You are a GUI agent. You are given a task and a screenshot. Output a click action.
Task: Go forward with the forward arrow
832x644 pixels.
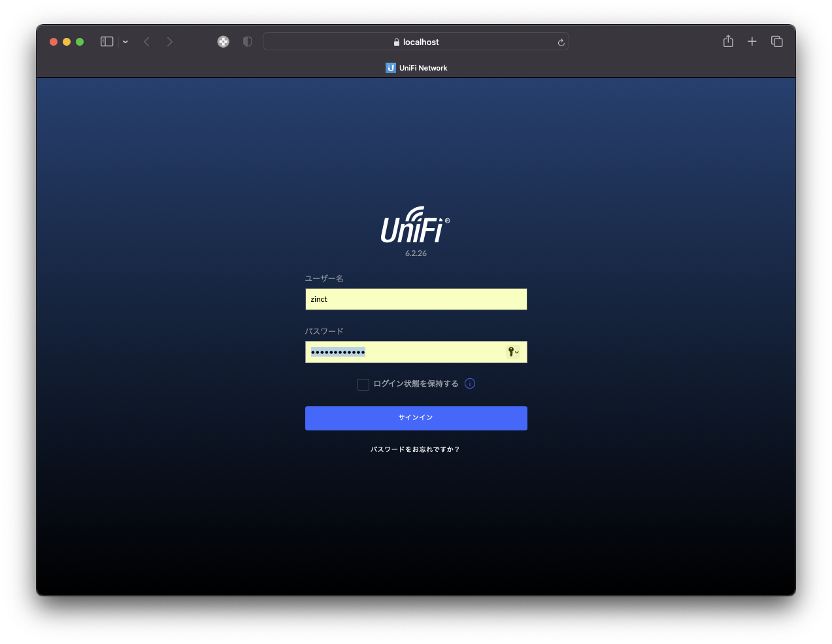coord(170,42)
